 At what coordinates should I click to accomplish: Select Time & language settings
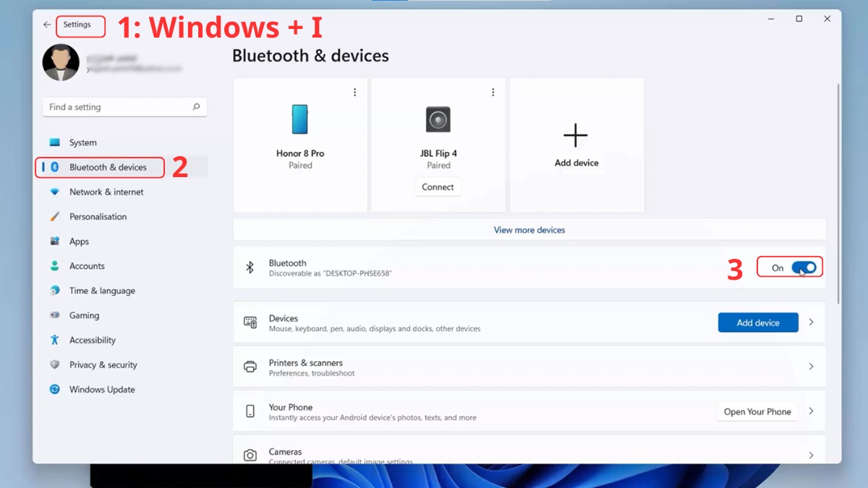click(101, 290)
